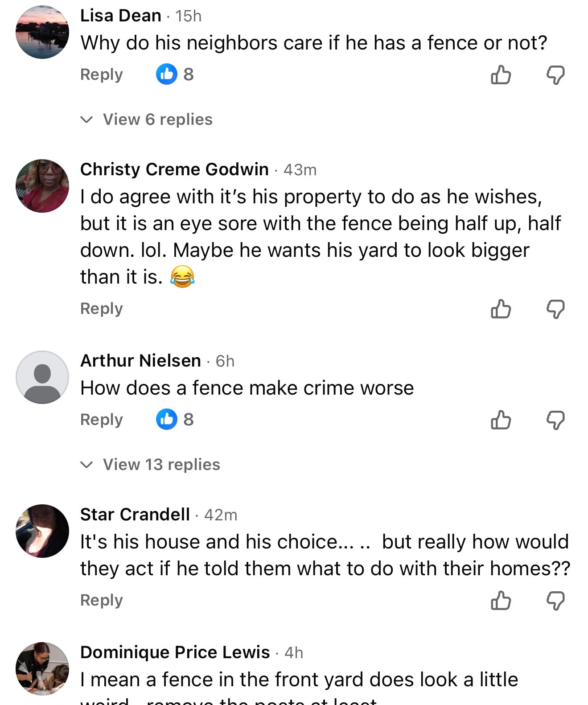Image resolution: width=588 pixels, height=705 pixels.
Task: Dislike Arthur Nielsen's fence comment
Action: click(555, 420)
